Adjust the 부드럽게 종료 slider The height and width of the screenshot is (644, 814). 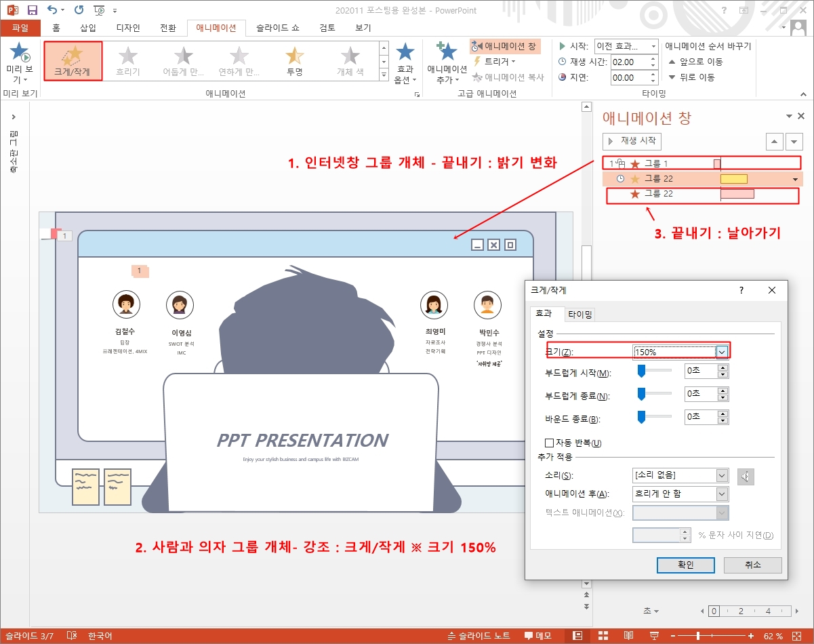[x=640, y=395]
